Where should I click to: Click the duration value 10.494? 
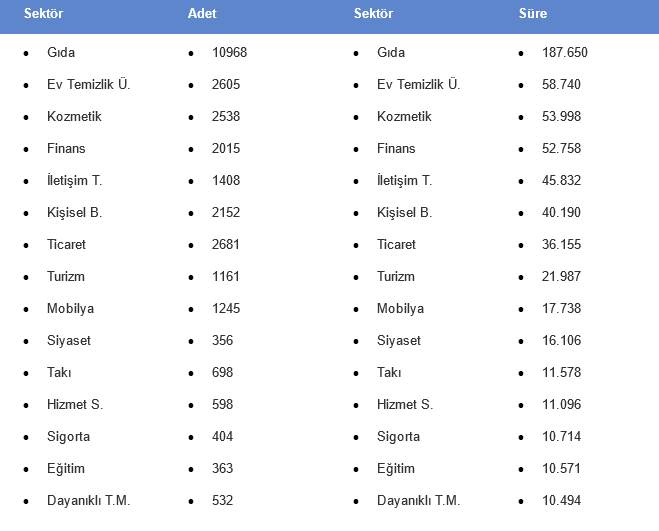(x=561, y=500)
